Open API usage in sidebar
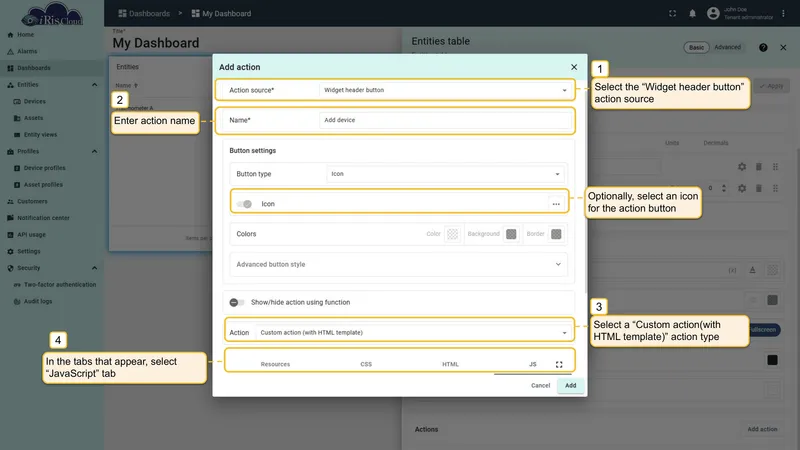This screenshot has height=450, width=800. pyautogui.click(x=31, y=235)
